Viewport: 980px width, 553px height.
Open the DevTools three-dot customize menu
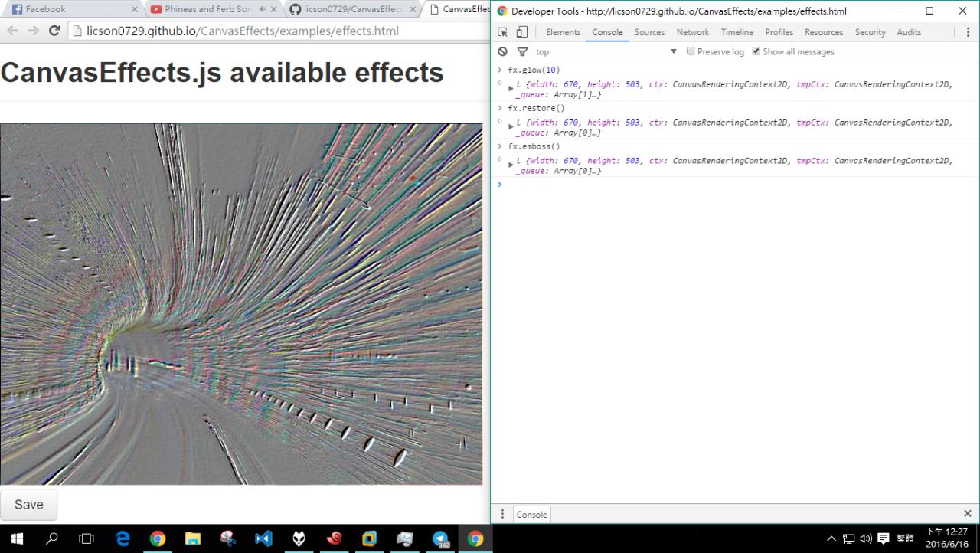(x=968, y=32)
